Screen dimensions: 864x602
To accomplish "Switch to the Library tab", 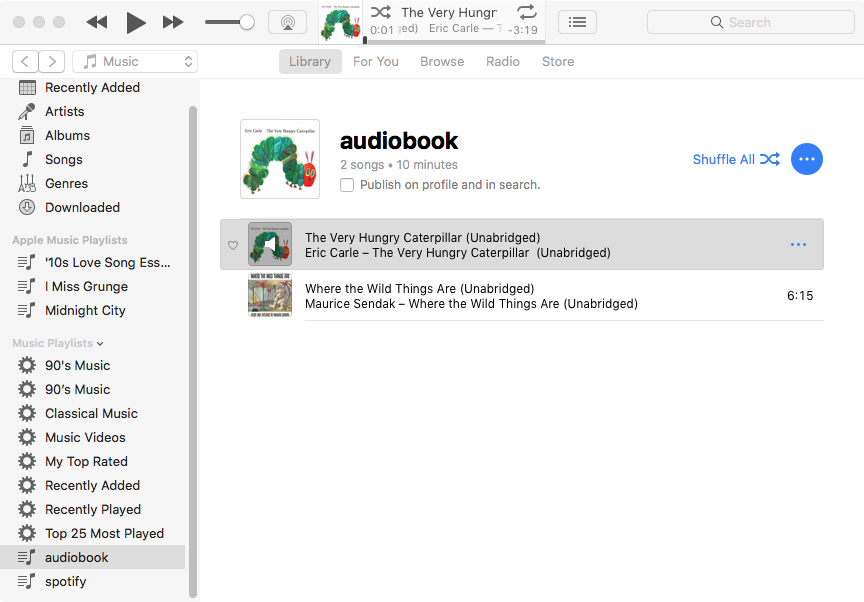I will [x=310, y=61].
